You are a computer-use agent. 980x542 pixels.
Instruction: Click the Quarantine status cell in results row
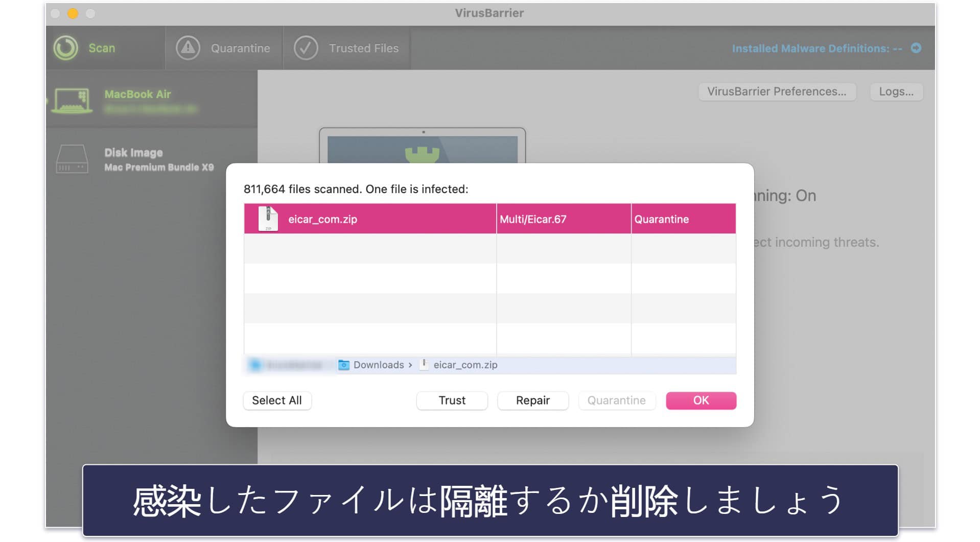684,219
